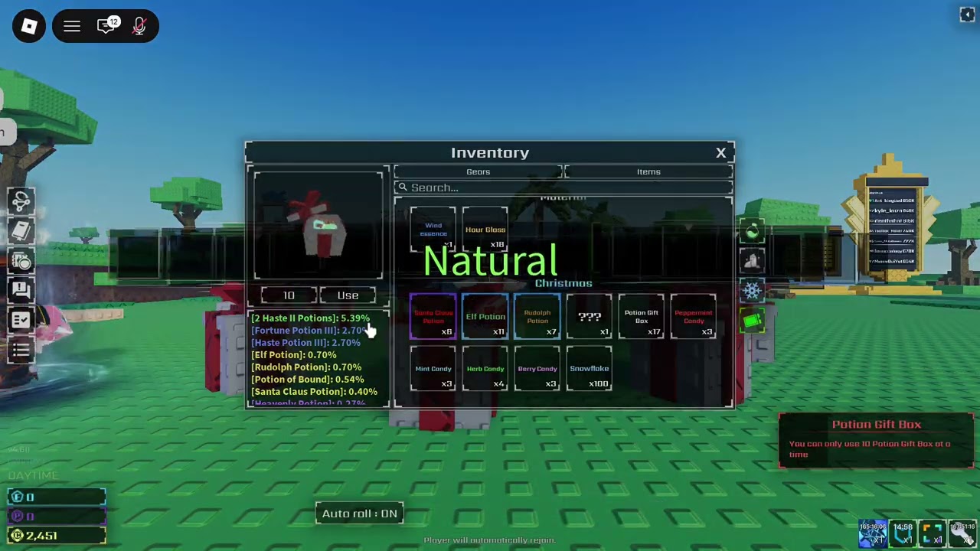Dismiss the Potion Gift Box warning notification
Viewport: 980px width, 551px height.
tap(877, 440)
